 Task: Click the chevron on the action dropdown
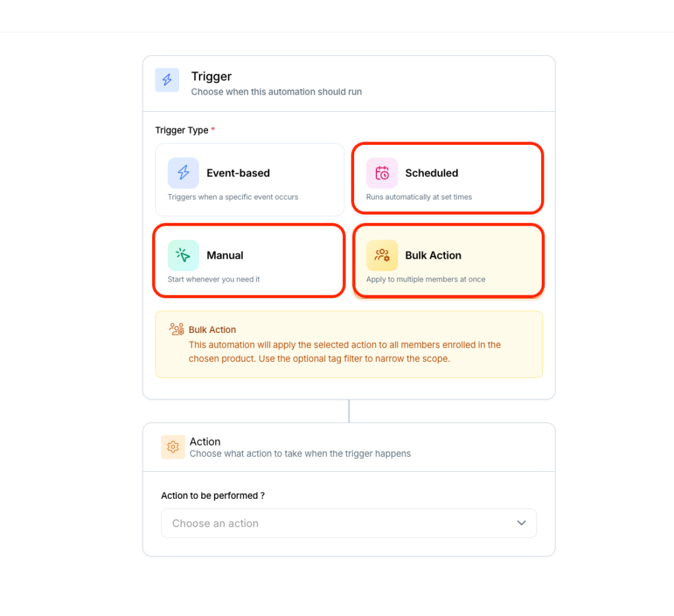pos(521,523)
